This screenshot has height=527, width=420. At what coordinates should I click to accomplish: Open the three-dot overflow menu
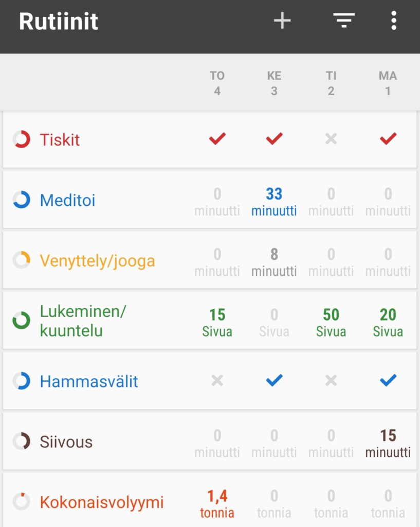[393, 21]
